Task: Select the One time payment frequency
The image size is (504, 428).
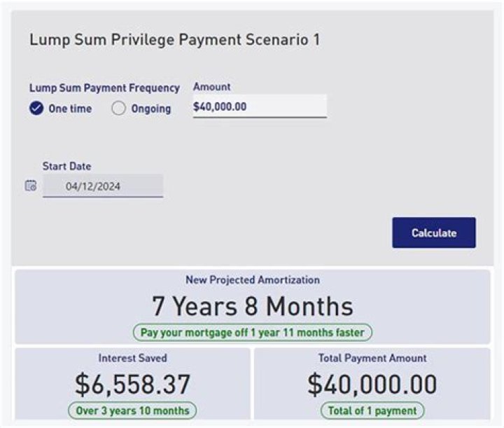Action: coord(36,109)
